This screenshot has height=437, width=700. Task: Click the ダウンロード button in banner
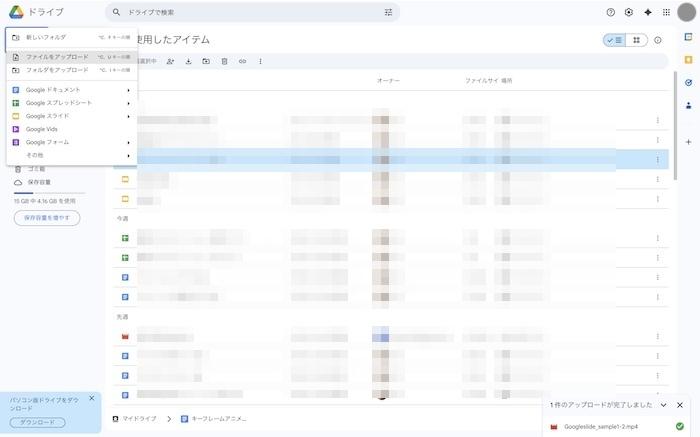38,422
